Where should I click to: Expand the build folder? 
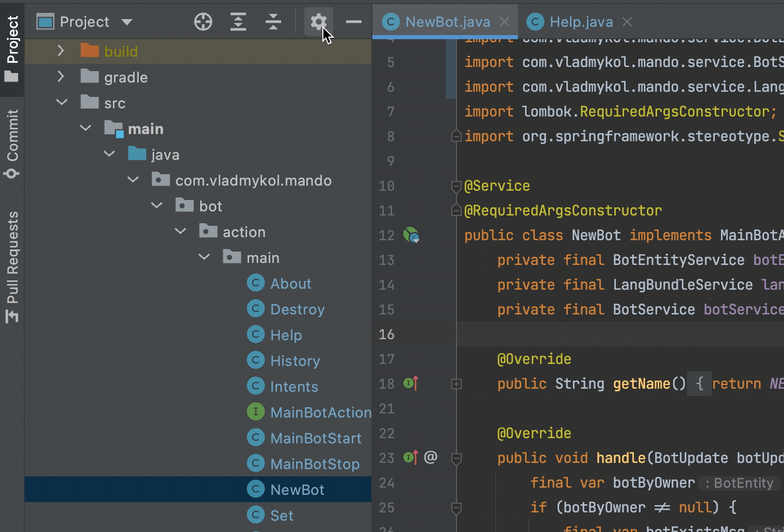(61, 51)
